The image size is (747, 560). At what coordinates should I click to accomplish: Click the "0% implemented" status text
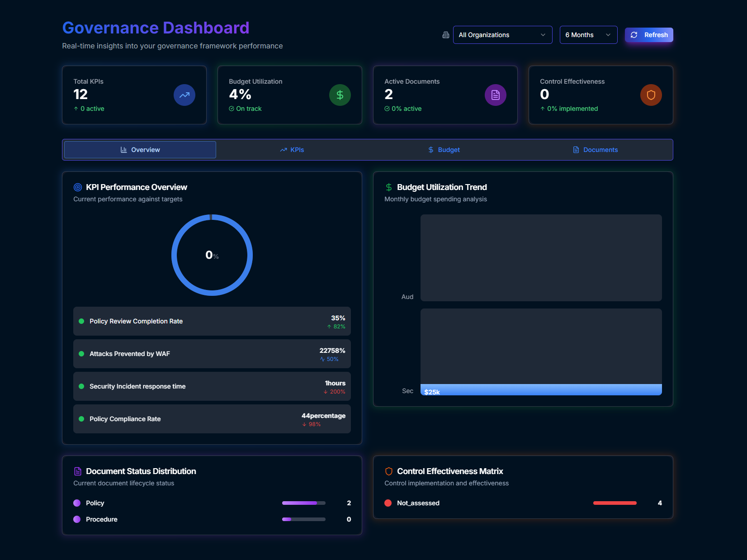pyautogui.click(x=572, y=109)
